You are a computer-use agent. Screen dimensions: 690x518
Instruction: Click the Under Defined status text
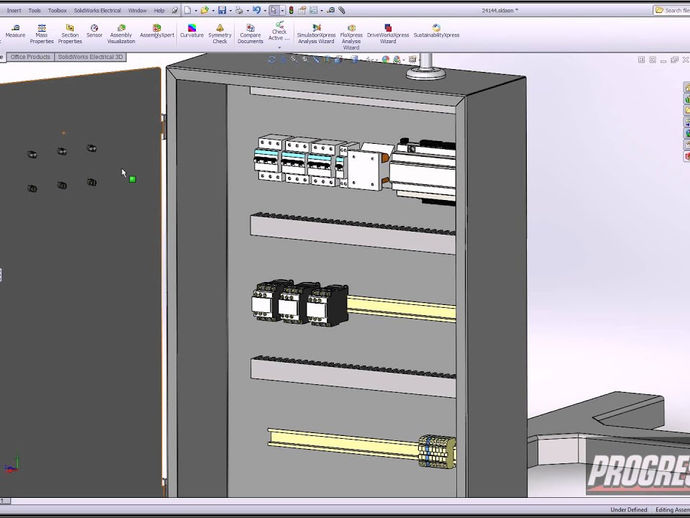pyautogui.click(x=628, y=510)
